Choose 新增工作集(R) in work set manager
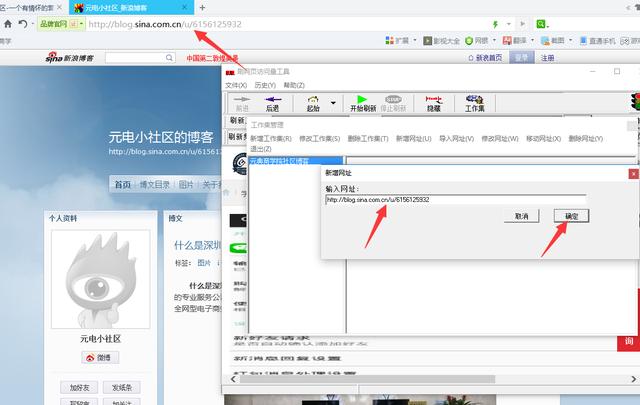This screenshot has width=640, height=405. (x=271, y=139)
